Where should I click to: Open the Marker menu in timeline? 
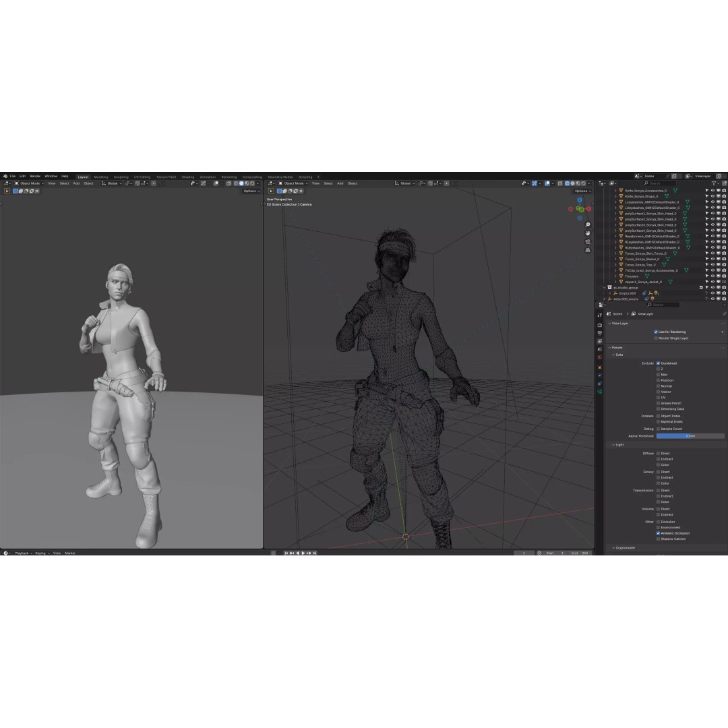click(x=70, y=553)
